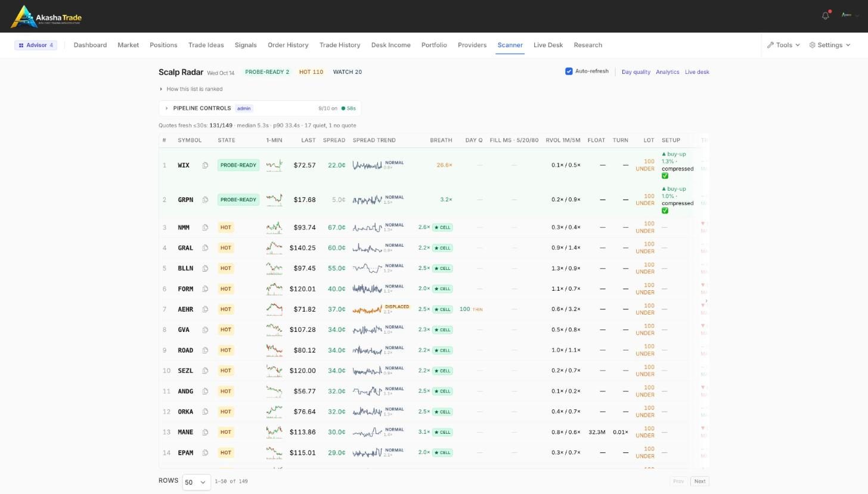The width and height of the screenshot is (868, 494).
Task: Open the Analytics link
Action: [667, 72]
